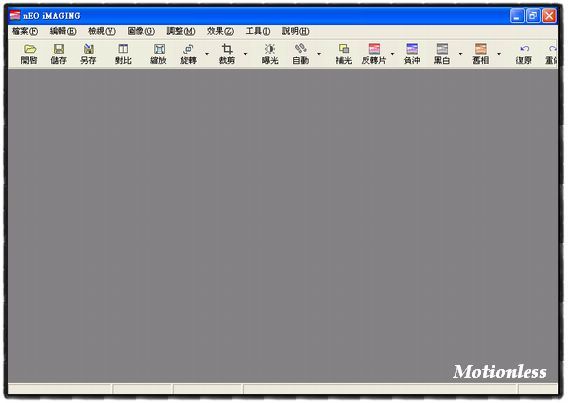Expand the 黑白 dropdown arrow
Screen dimensions: 568x403
coord(460,54)
